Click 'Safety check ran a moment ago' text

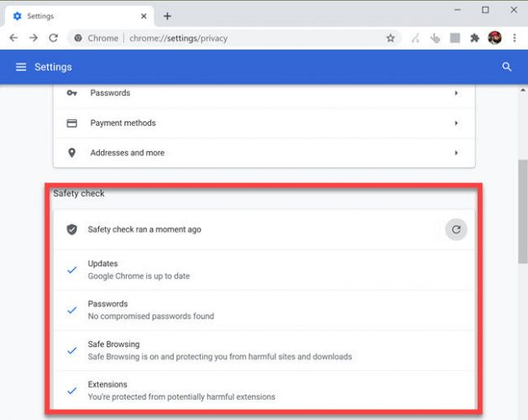coord(144,229)
